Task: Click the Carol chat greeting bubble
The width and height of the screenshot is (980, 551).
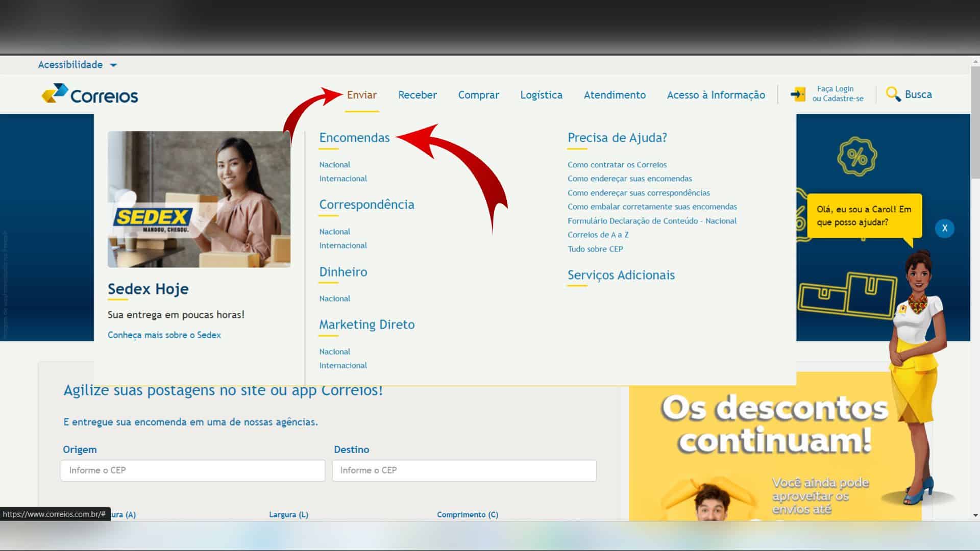Action: click(864, 216)
